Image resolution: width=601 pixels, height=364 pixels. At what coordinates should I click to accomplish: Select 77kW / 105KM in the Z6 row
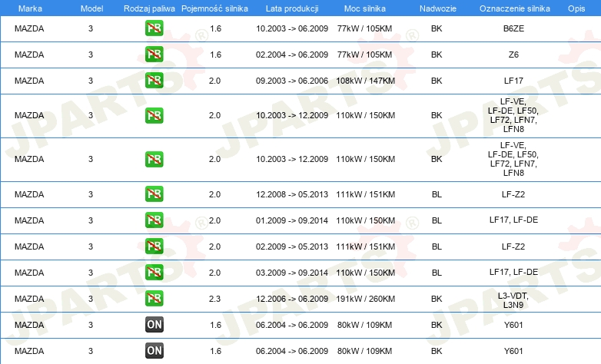(364, 55)
